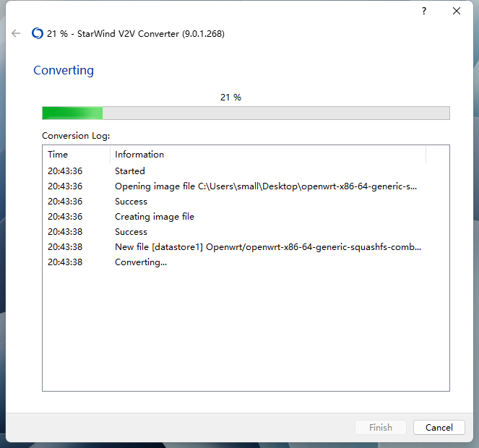Select the "Success" entry at 20:43:36
The height and width of the screenshot is (448, 479).
131,202
